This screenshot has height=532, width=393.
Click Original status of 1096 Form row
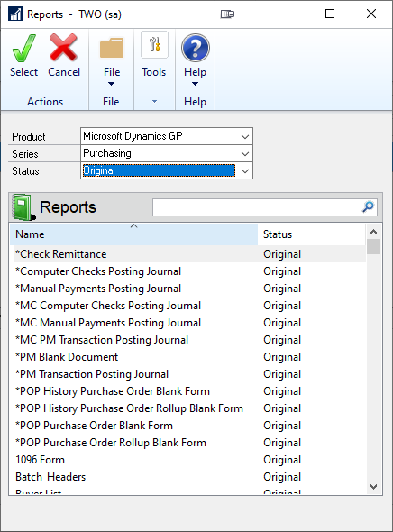282,460
